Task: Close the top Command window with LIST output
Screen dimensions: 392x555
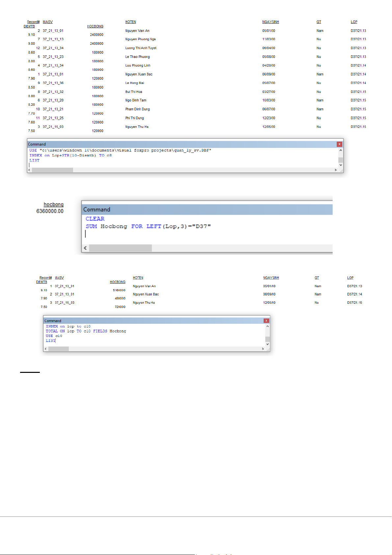Action: 339,144
